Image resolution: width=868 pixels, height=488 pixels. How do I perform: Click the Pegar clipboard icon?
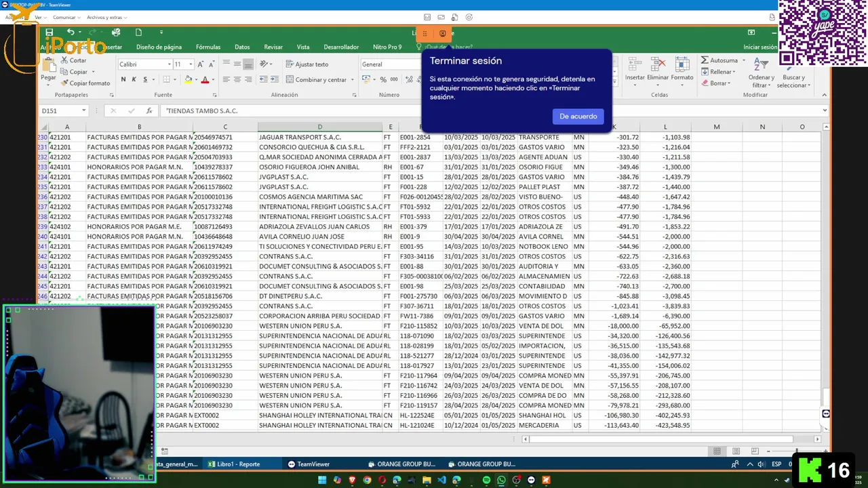click(48, 65)
